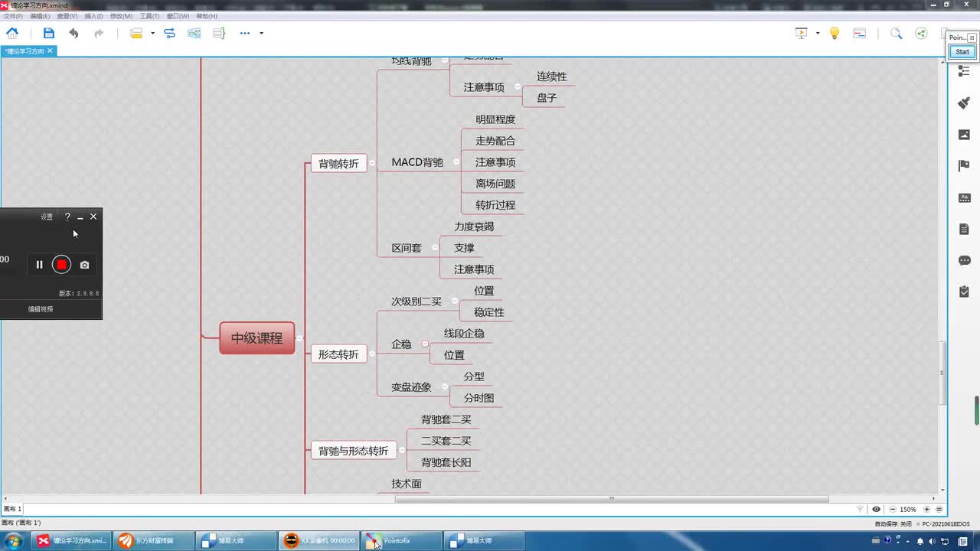Open 东方财富终端 from taskbar
The height and width of the screenshot is (551, 980).
[x=154, y=540]
